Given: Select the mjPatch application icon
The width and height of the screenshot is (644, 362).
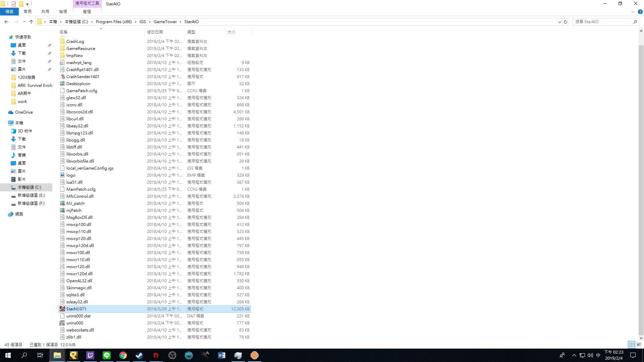Looking at the screenshot, I should (x=62, y=210).
